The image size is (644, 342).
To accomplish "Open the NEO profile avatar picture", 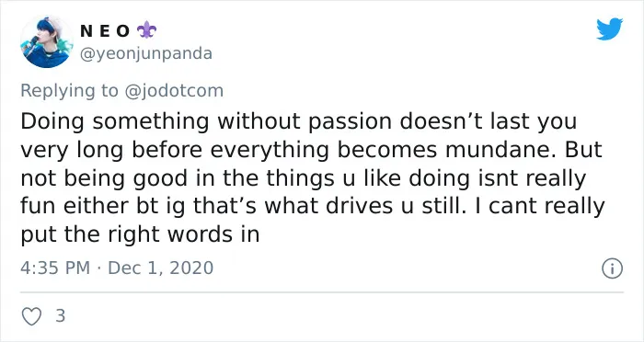I will [46, 41].
